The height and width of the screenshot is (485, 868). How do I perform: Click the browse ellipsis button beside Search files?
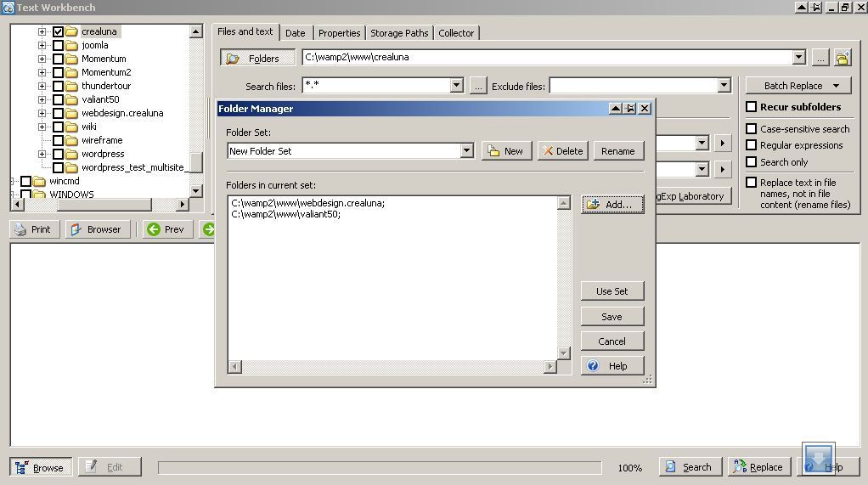click(478, 86)
